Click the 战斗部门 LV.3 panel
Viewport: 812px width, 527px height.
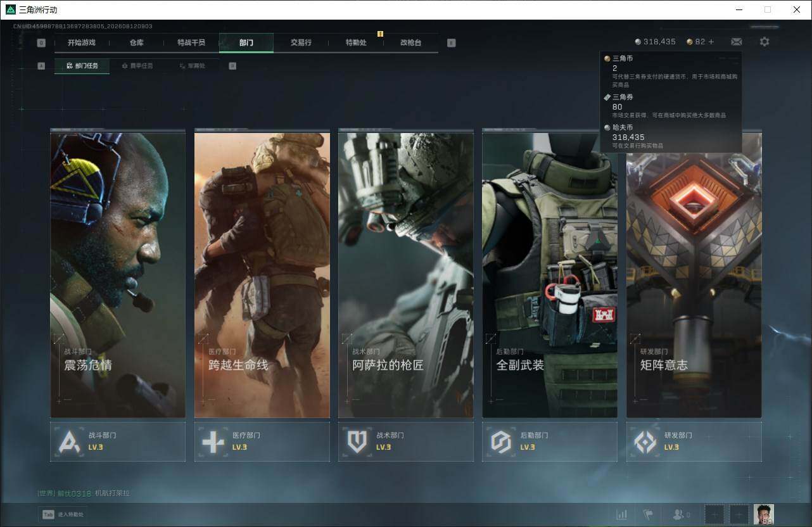118,441
